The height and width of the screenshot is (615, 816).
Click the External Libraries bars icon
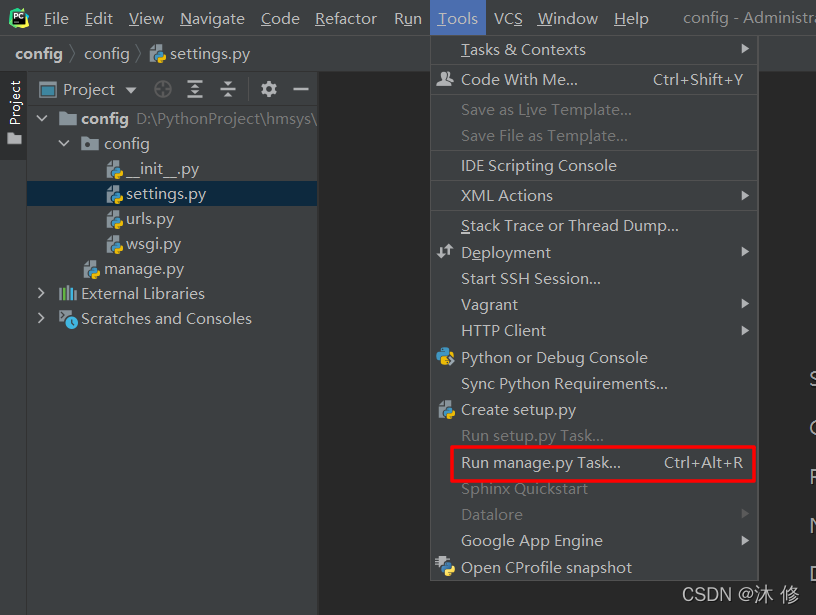coord(68,293)
